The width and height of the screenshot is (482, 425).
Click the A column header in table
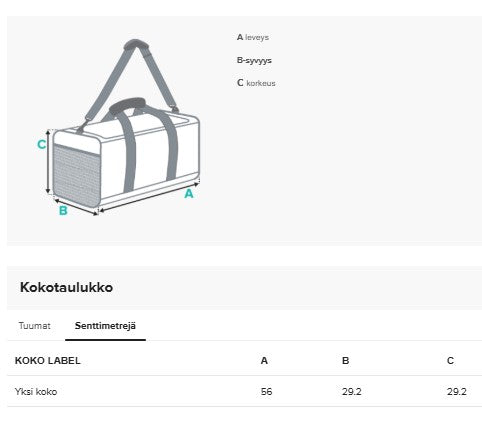tap(264, 361)
